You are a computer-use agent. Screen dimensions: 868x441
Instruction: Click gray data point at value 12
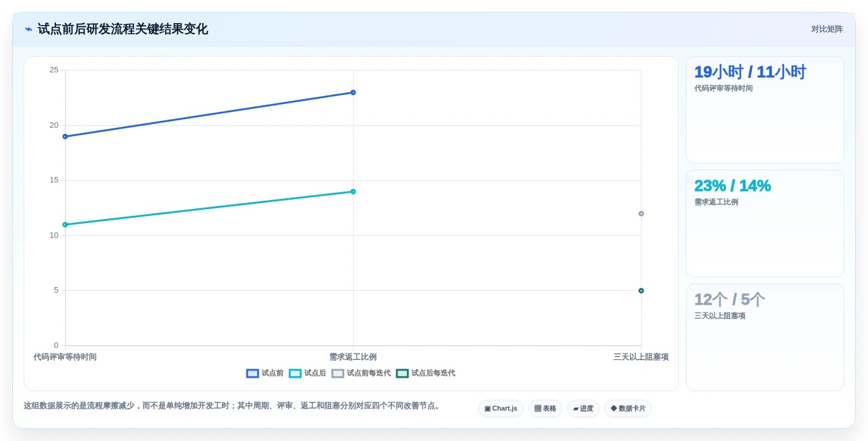641,214
